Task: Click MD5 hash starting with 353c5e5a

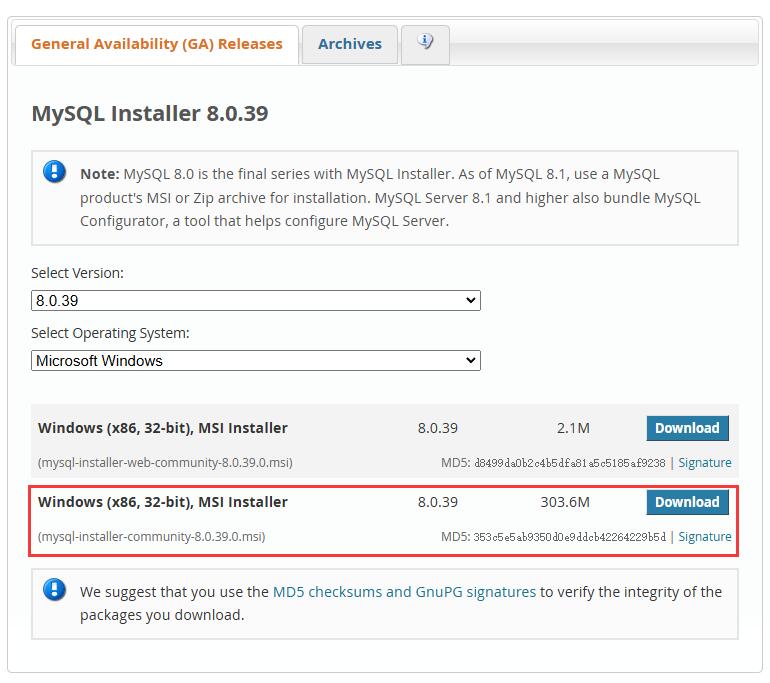Action: [x=570, y=537]
